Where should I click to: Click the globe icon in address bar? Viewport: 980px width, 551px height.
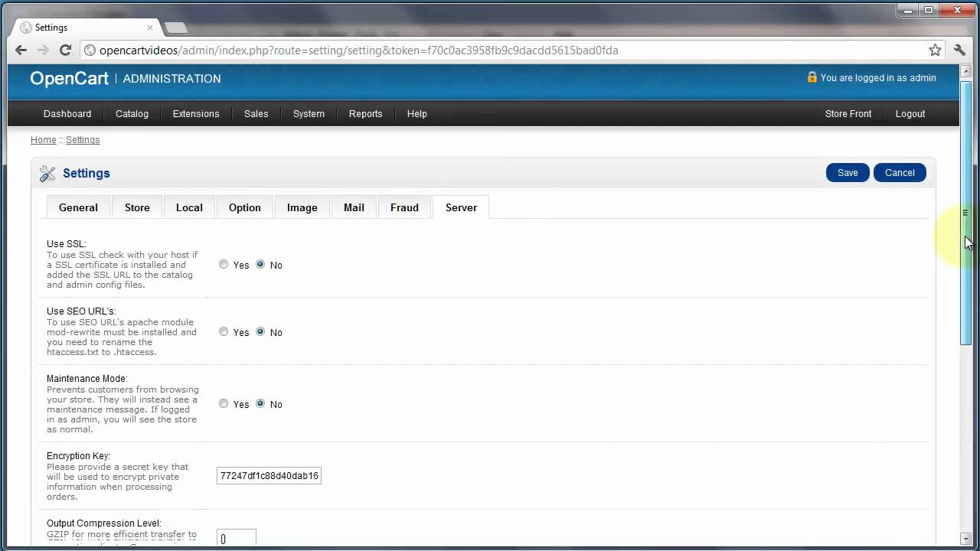point(90,50)
